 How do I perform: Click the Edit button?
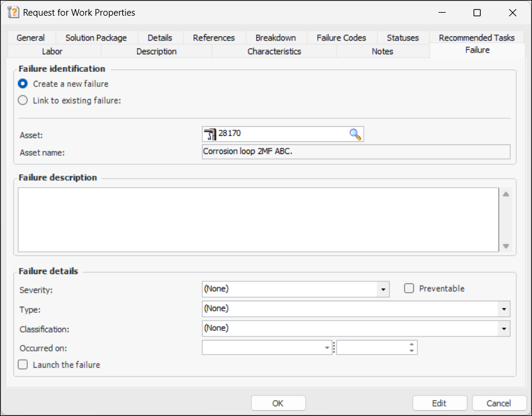click(x=439, y=403)
